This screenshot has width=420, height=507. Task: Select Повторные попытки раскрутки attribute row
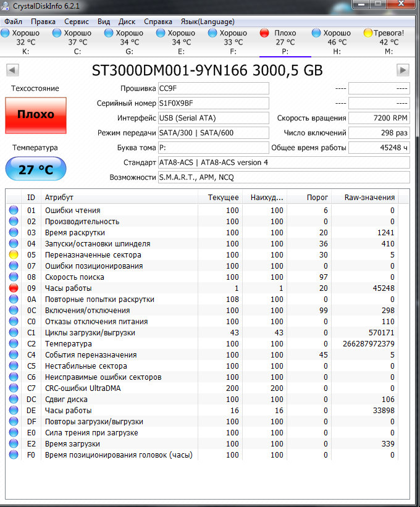[203, 299]
